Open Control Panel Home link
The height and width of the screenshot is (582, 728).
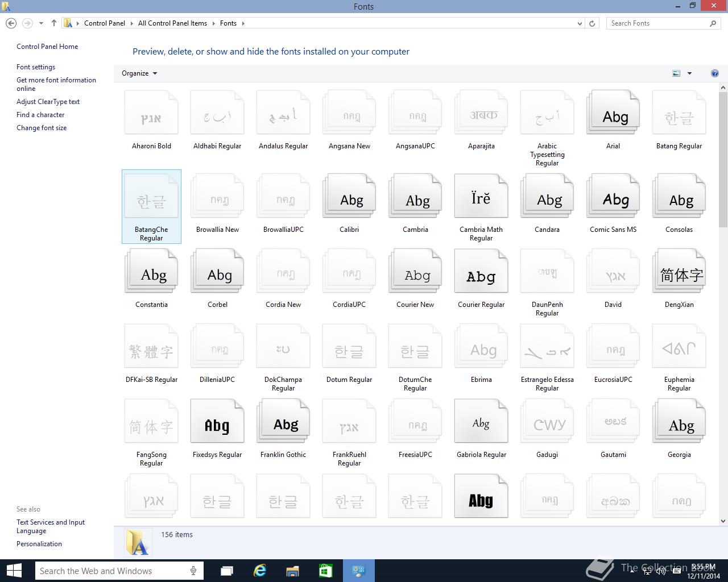47,47
